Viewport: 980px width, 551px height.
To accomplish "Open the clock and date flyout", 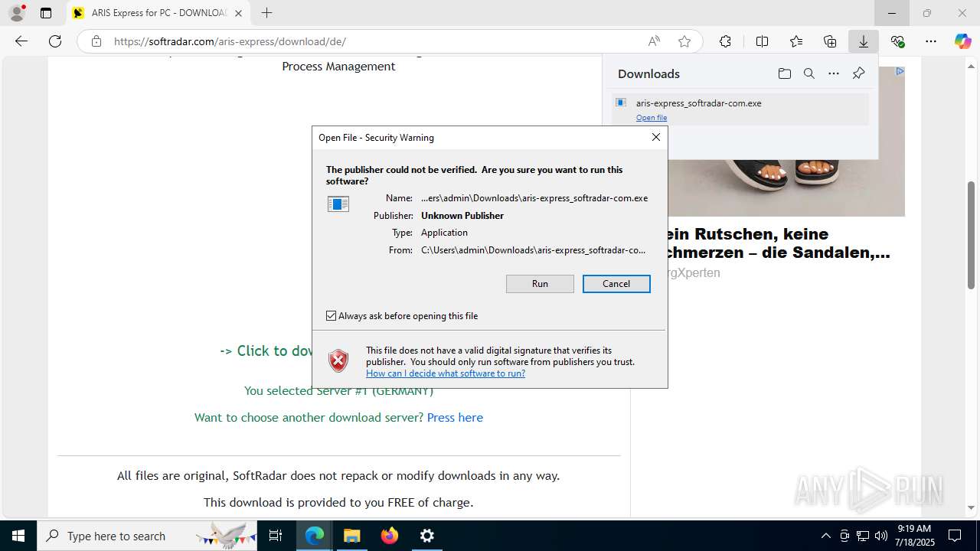I will coord(913,536).
